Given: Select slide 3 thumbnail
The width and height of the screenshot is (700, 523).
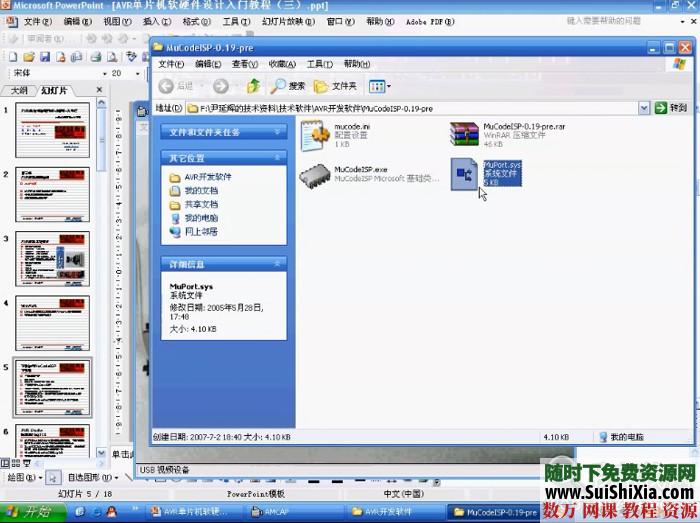Looking at the screenshot, I should (x=53, y=259).
